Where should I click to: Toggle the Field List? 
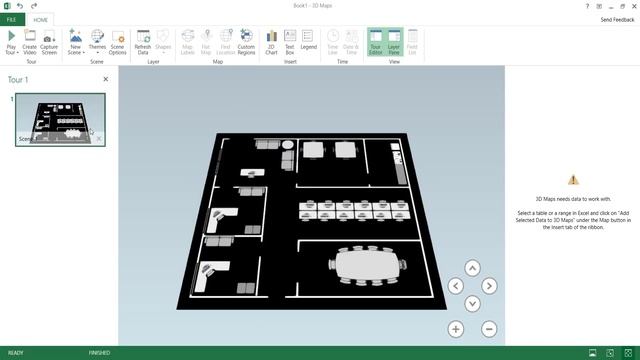(412, 42)
